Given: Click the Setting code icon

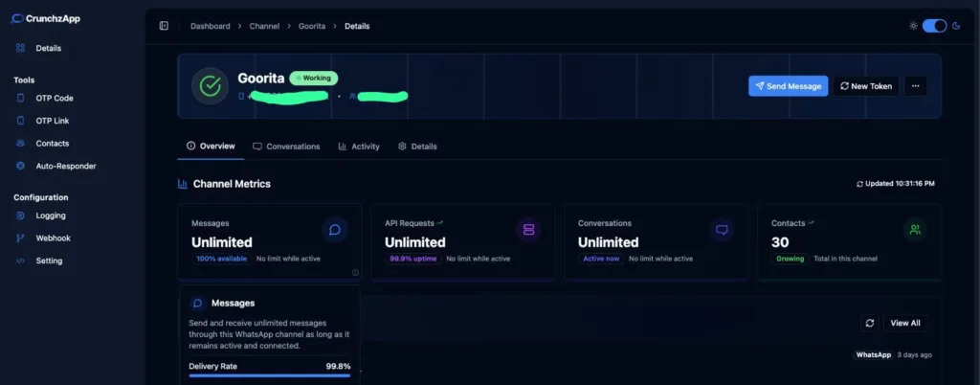Looking at the screenshot, I should click(x=21, y=260).
